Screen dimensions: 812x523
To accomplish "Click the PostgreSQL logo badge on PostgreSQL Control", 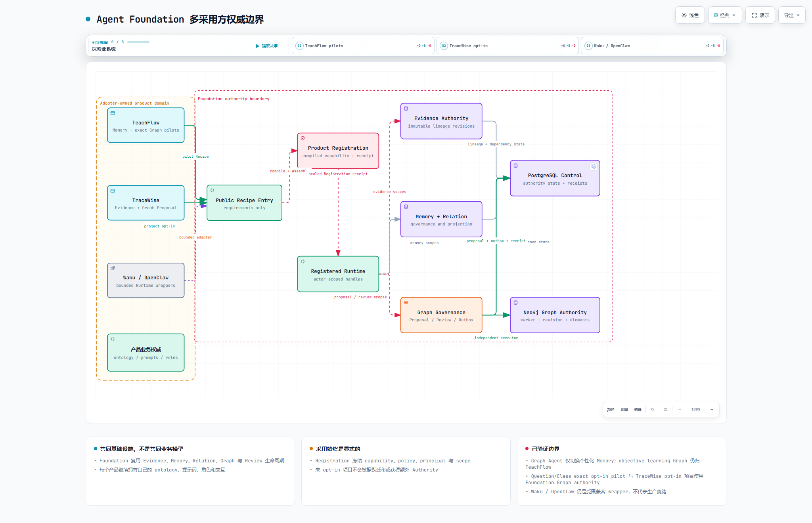I will tap(594, 167).
